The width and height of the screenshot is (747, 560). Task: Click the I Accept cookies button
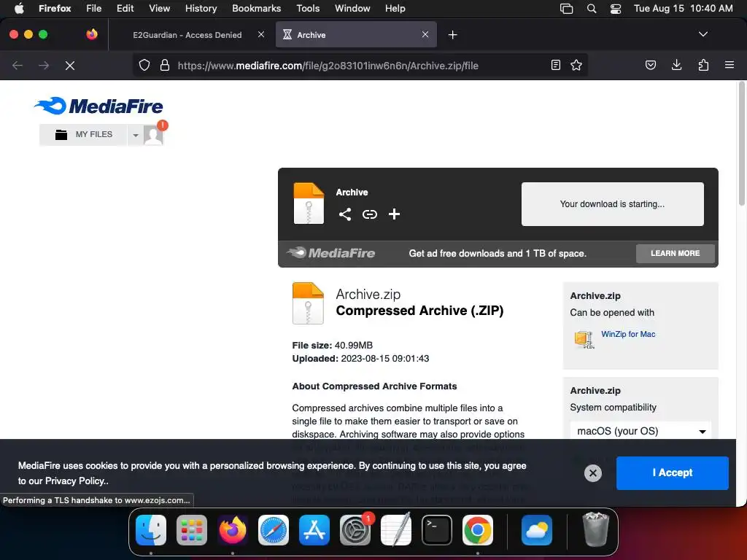(x=672, y=472)
